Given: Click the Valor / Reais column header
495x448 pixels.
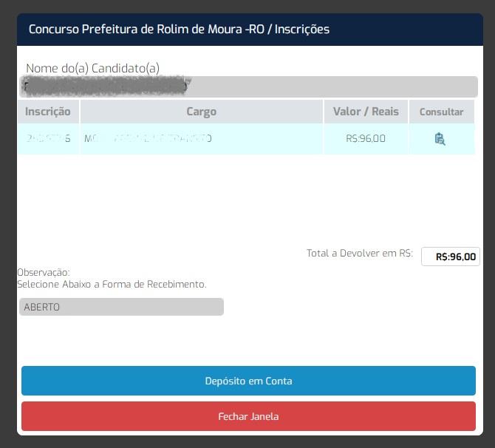Looking at the screenshot, I should click(366, 112).
